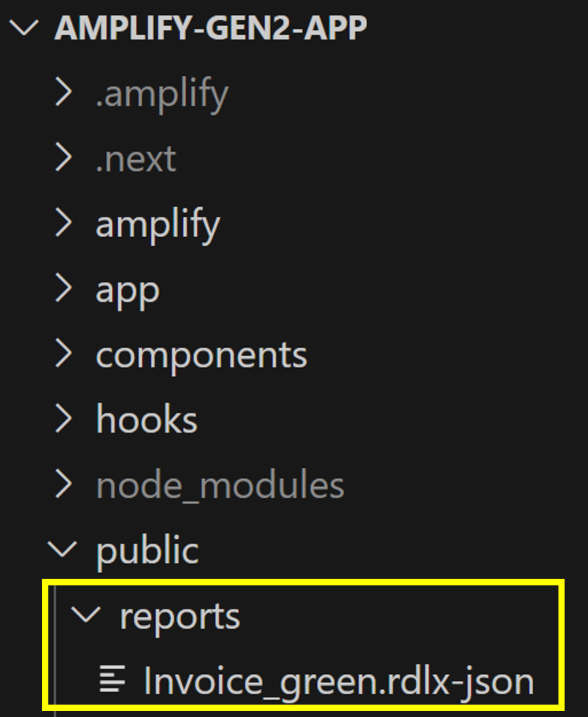Expand the node_modules folder chevron

(63, 484)
